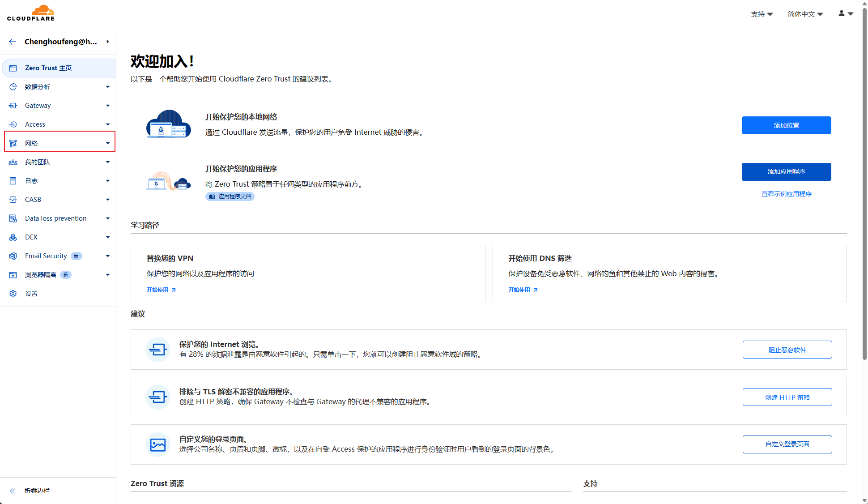Select Zero Trust 主页 menu item
Screen dimensions: 868x504
click(48, 68)
